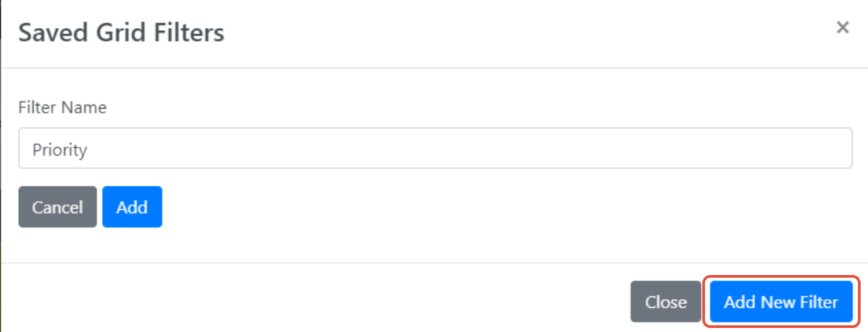Click the Close button in the footer
This screenshot has width=868, height=332.
(x=665, y=302)
